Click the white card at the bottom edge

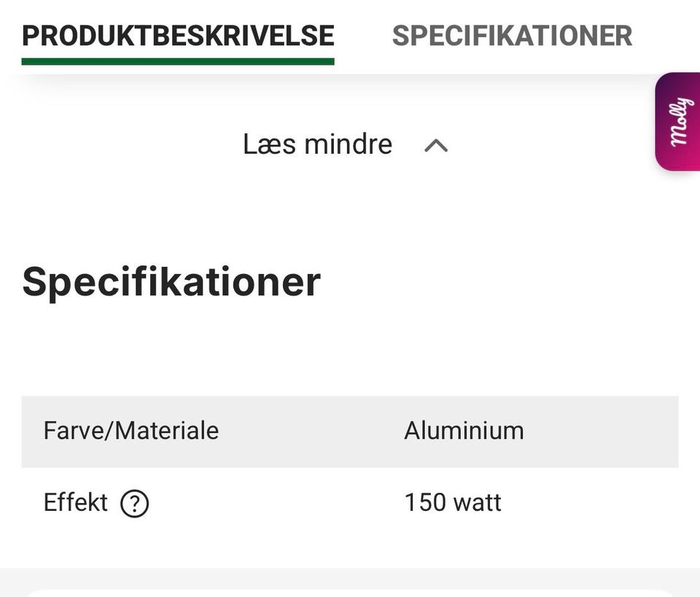[350, 593]
